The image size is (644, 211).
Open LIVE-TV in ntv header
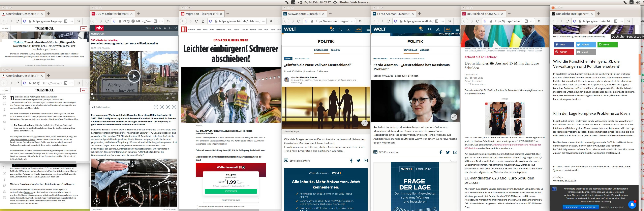pos(157,28)
